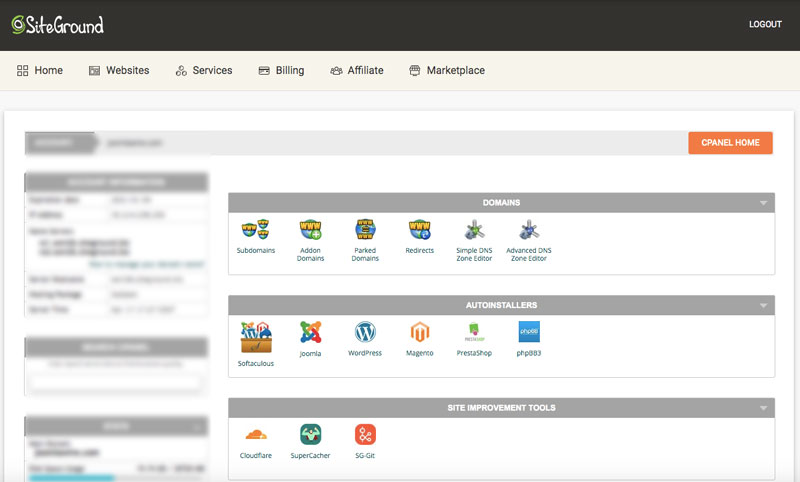Go to the Home tab

coord(40,70)
